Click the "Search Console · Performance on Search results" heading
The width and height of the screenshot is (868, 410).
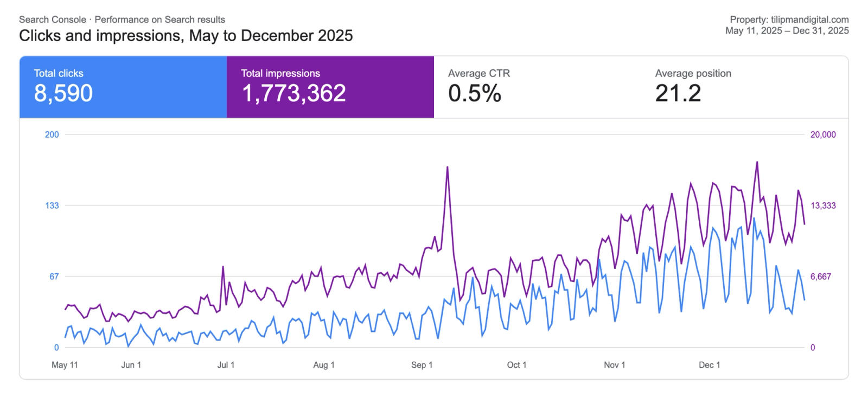tap(122, 20)
